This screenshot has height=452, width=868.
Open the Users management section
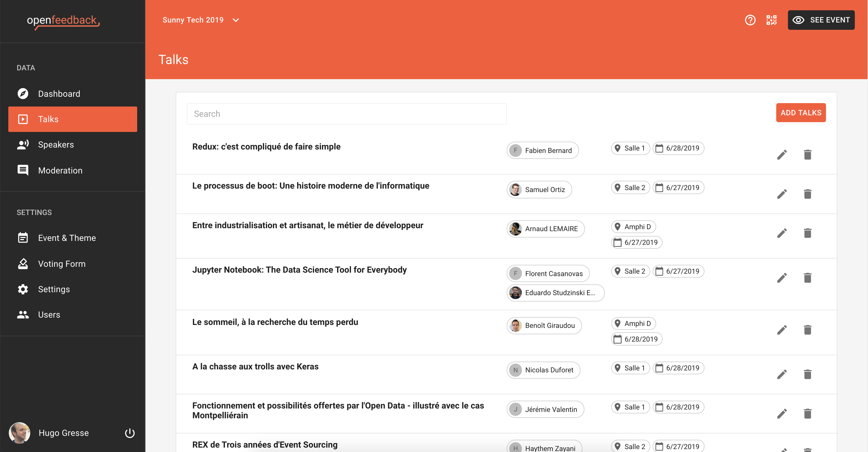click(49, 314)
